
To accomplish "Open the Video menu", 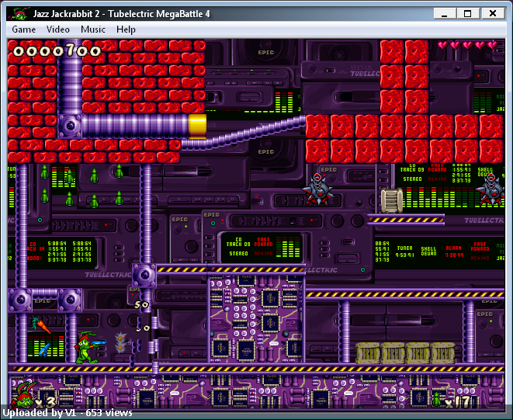I will 58,30.
